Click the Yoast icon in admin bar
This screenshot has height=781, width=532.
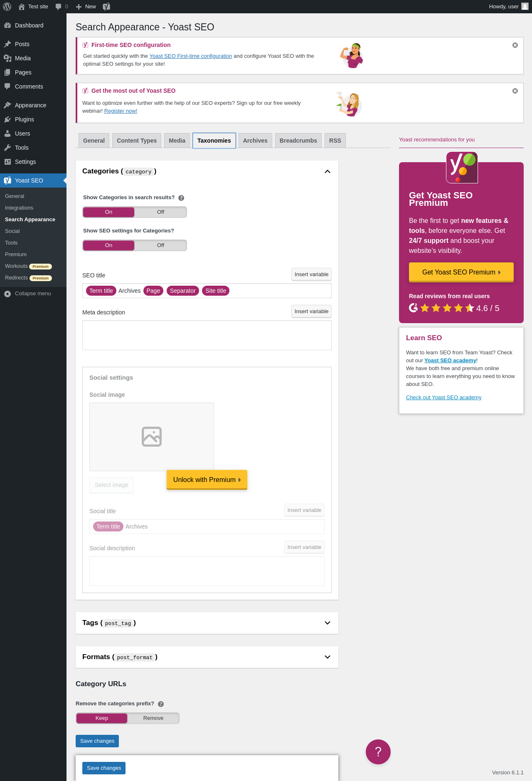pos(106,7)
